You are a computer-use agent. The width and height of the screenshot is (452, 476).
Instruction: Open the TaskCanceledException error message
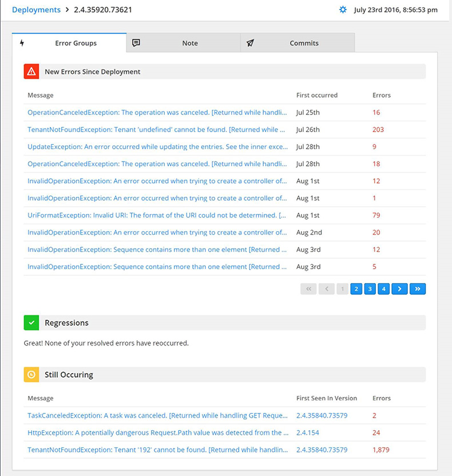click(x=157, y=416)
